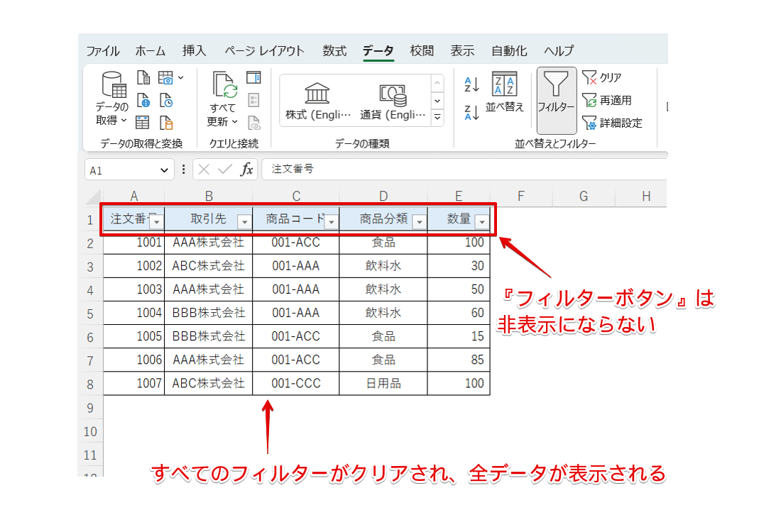Click the Recent Sources icon

click(166, 101)
